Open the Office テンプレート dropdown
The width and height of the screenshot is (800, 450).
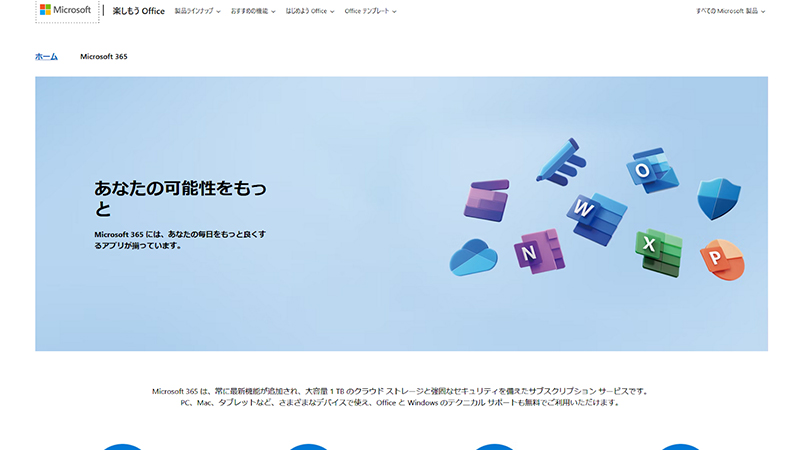[x=369, y=12]
